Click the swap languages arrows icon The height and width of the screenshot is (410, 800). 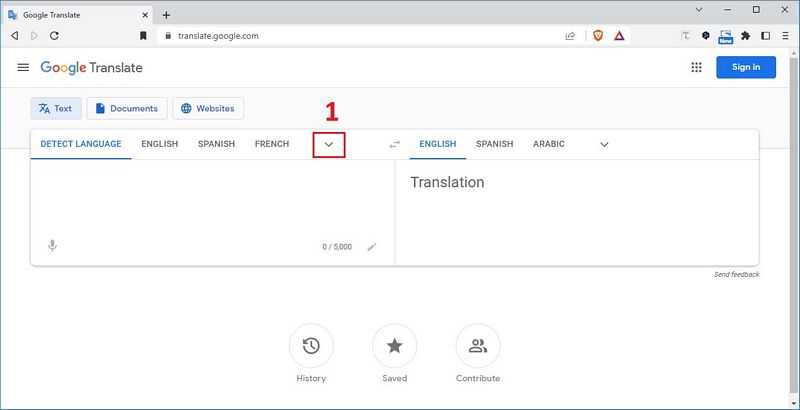pos(394,144)
